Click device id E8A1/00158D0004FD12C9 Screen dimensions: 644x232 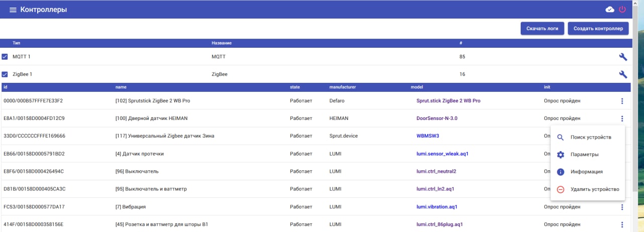[34, 119]
